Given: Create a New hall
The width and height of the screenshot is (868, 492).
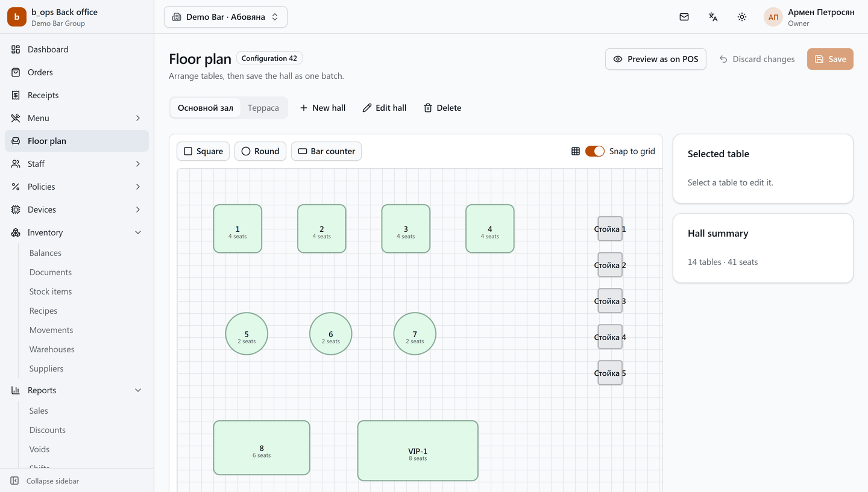Looking at the screenshot, I should (x=322, y=108).
